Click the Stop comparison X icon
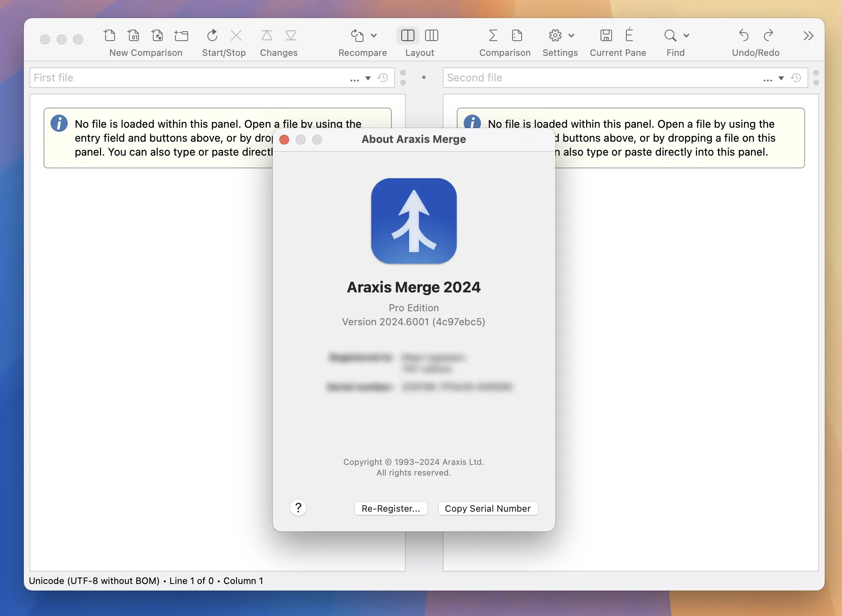842x616 pixels. (x=236, y=35)
